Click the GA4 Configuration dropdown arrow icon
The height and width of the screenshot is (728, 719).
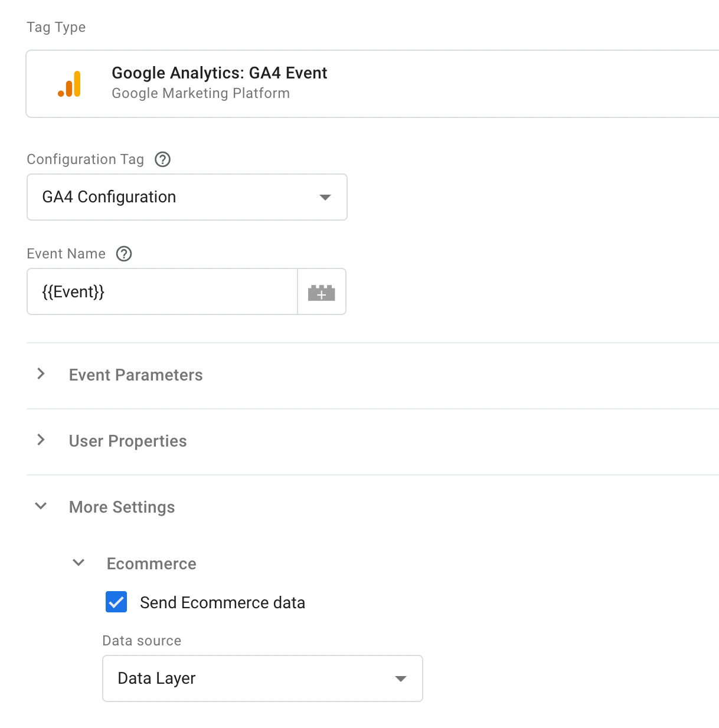(x=325, y=198)
